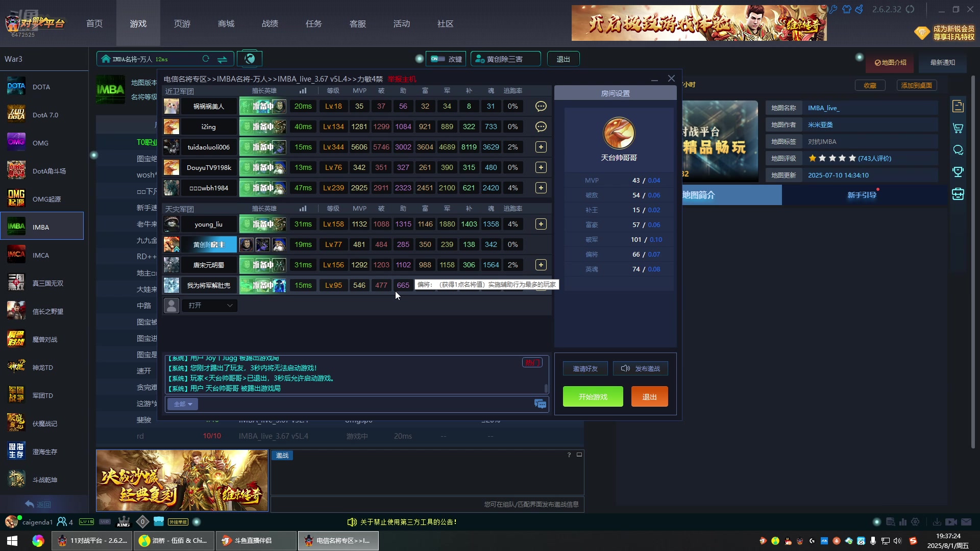Select 真三国无双 in the game list
980x551 pixels.
[x=42, y=283]
